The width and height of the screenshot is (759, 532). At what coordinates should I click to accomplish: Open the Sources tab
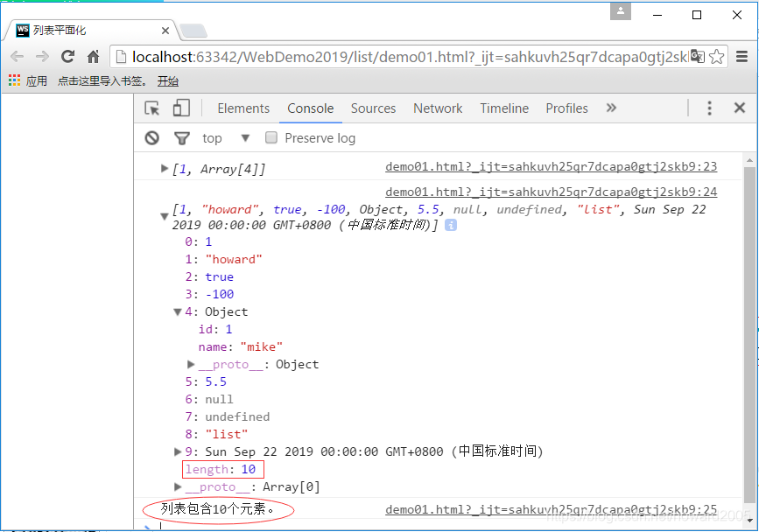pos(373,108)
